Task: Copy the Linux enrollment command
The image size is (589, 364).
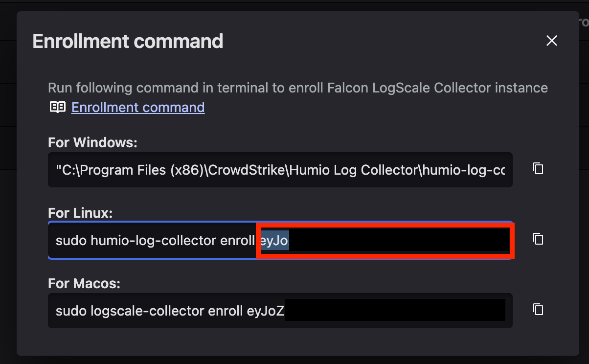Action: pos(538,239)
